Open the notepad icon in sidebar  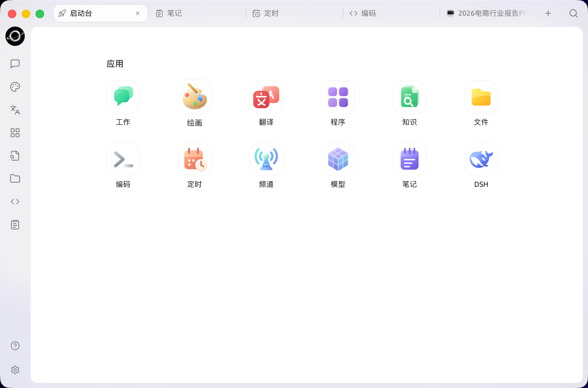(15, 224)
